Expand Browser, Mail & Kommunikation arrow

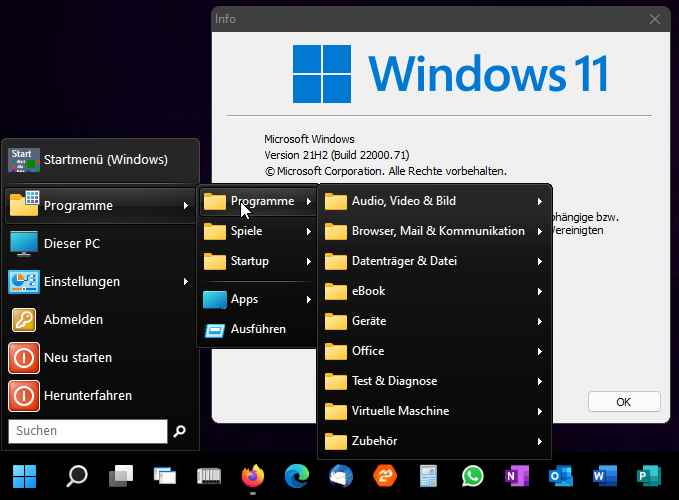540,232
